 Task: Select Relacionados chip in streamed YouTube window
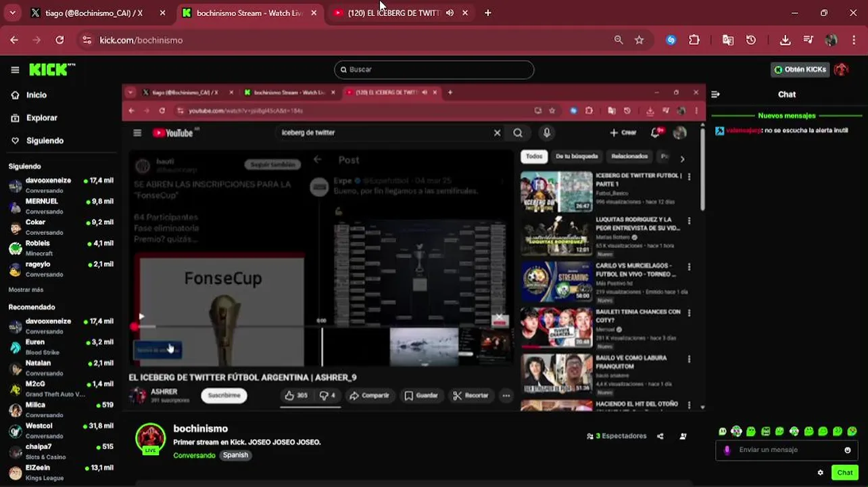tap(629, 156)
